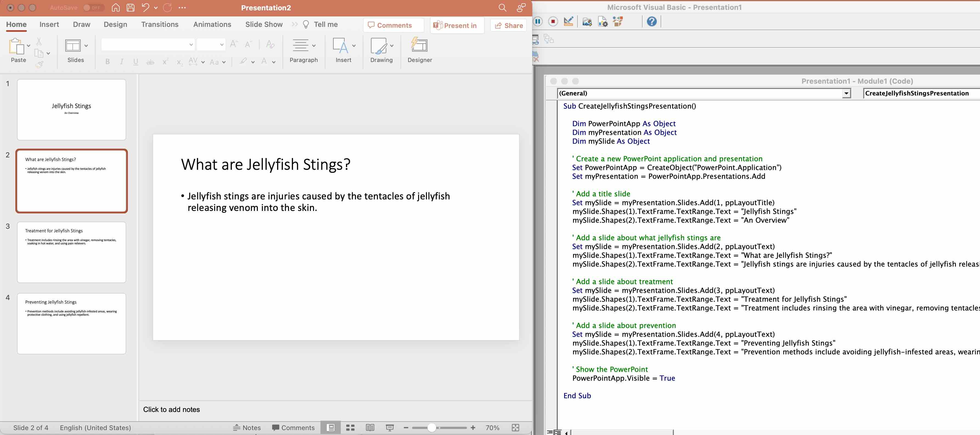Click the Help icon in Visual Basic toolbar

coord(651,22)
